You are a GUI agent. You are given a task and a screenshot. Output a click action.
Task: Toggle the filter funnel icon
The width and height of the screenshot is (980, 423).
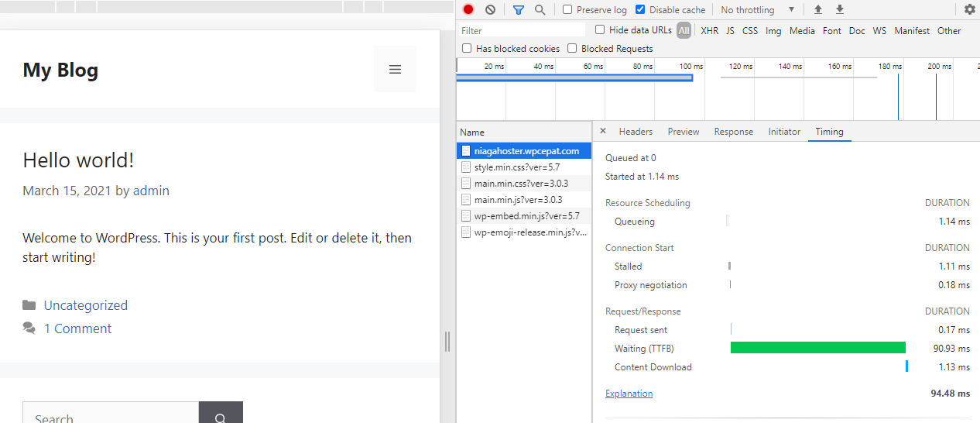tap(519, 10)
